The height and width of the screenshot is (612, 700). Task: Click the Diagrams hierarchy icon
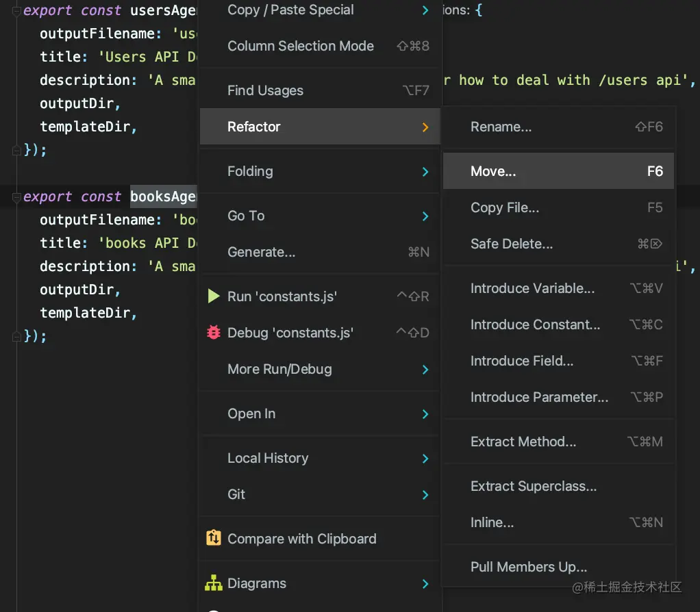[214, 583]
